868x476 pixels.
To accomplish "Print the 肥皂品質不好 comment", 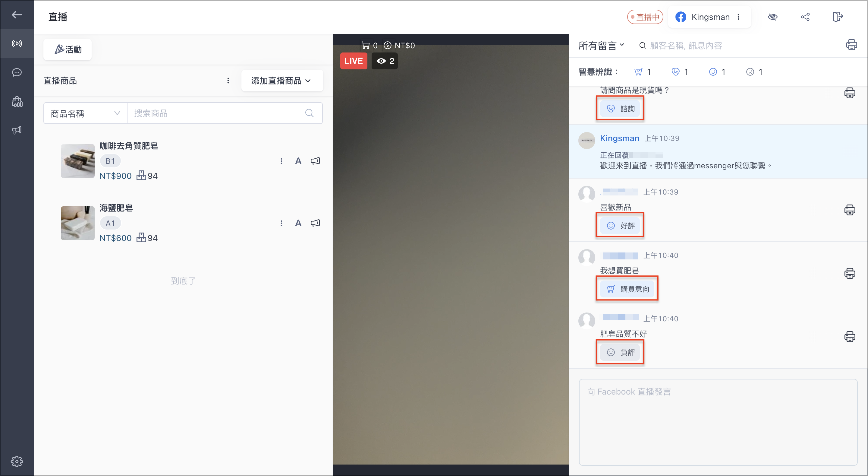I will point(850,336).
